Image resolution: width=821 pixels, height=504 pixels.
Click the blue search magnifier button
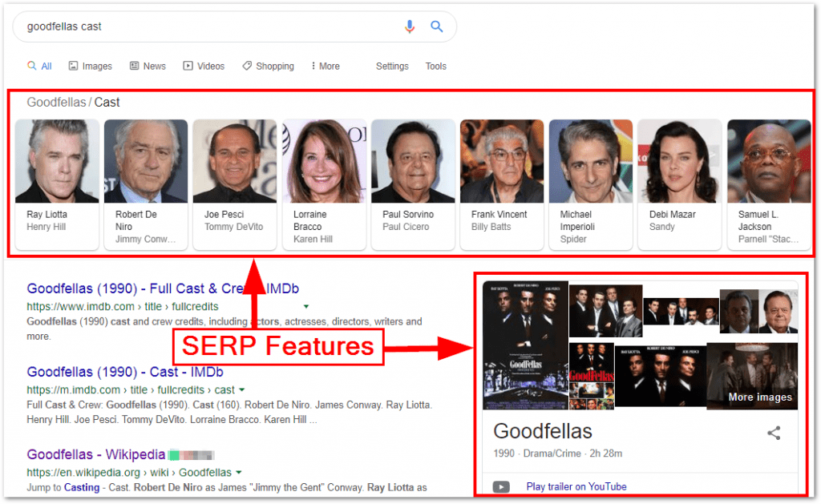[x=437, y=26]
